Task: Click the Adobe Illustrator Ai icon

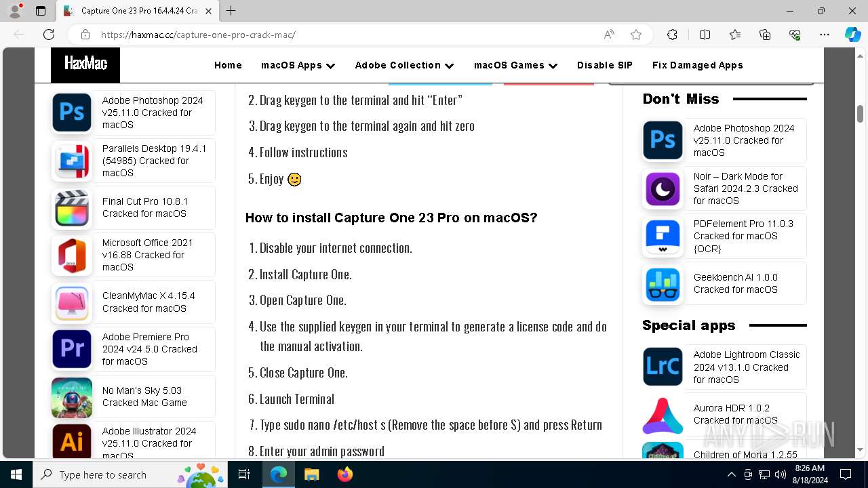Action: coord(72,442)
